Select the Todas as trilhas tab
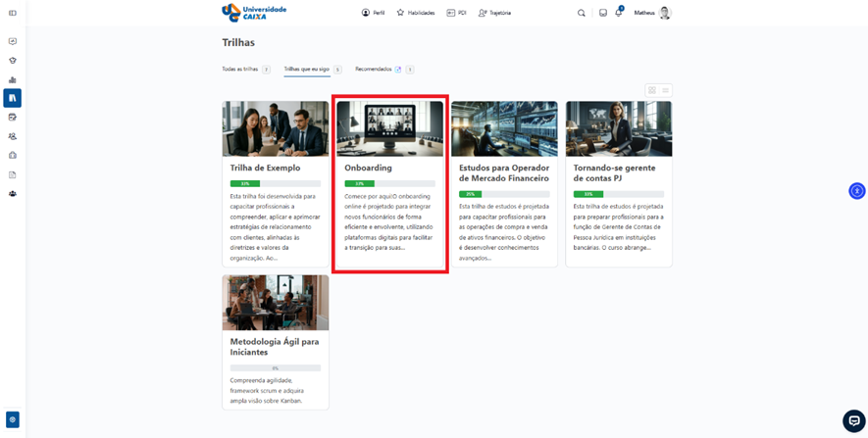868x438 pixels. pos(241,70)
